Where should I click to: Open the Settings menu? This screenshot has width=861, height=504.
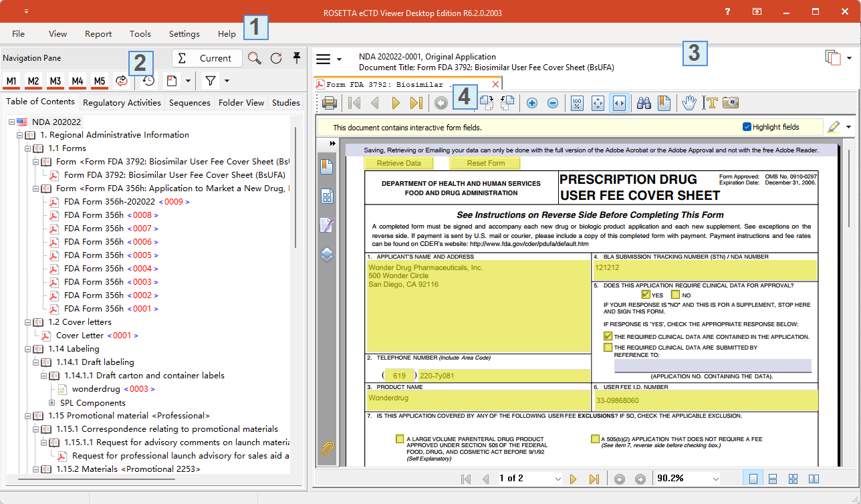184,33
